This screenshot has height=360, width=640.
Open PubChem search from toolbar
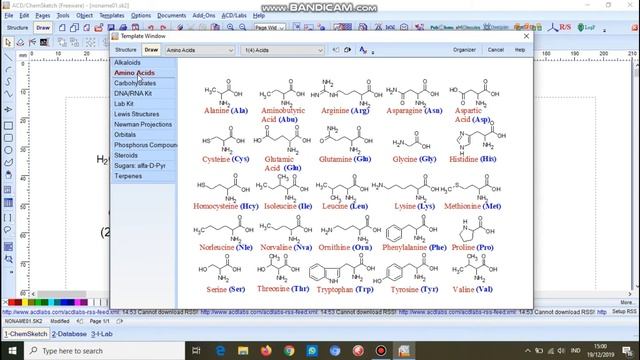coord(442,27)
